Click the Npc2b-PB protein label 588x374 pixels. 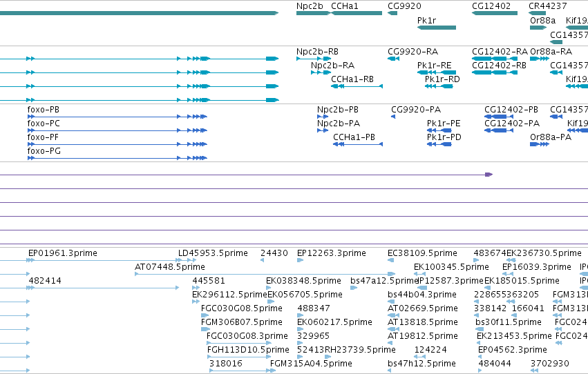[x=337, y=110]
